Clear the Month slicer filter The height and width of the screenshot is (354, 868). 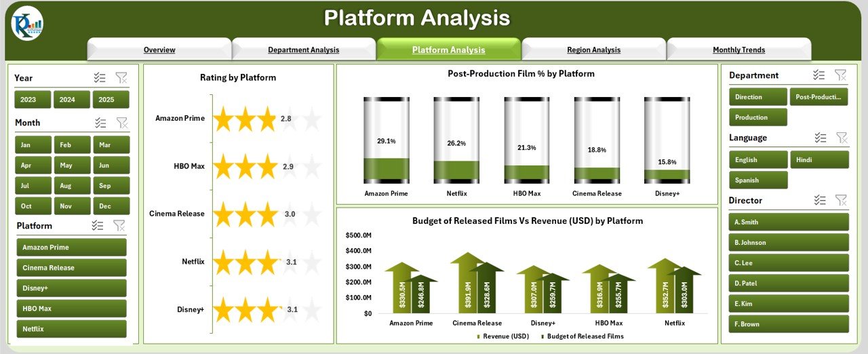click(121, 123)
